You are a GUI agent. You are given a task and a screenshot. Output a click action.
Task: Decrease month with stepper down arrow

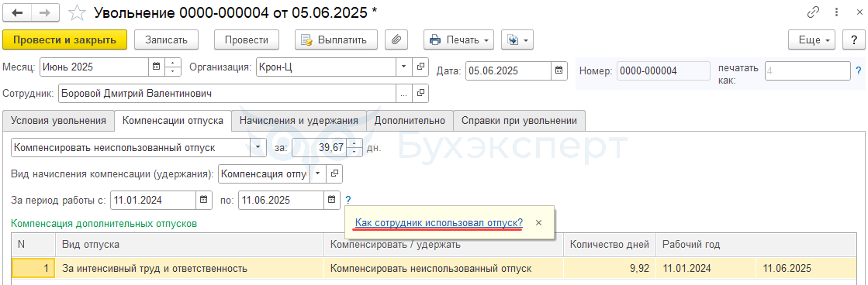point(173,72)
